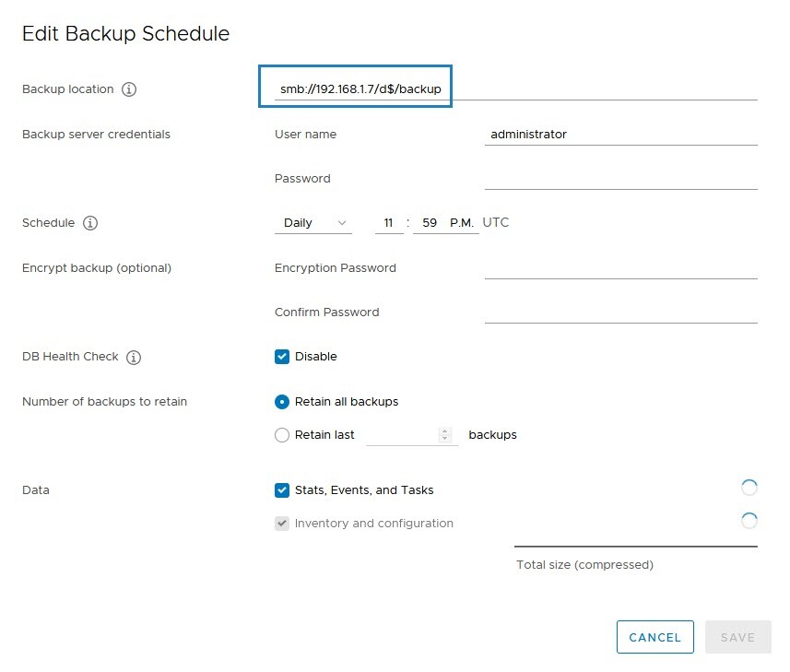Image resolution: width=790 pixels, height=672 pixels.
Task: Set the schedule hour field showing 11
Action: [x=389, y=223]
